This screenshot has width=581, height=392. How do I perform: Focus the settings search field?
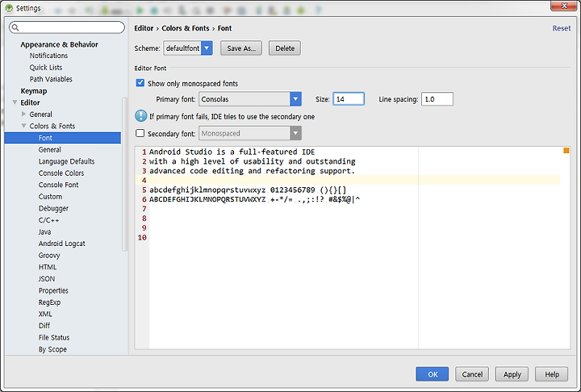[x=67, y=27]
